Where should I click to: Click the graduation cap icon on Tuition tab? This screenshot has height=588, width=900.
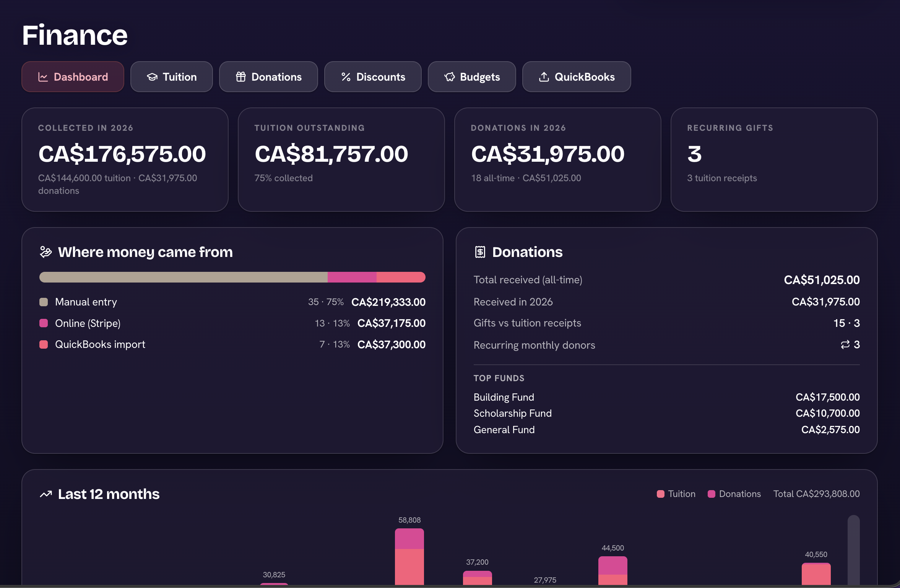click(152, 77)
